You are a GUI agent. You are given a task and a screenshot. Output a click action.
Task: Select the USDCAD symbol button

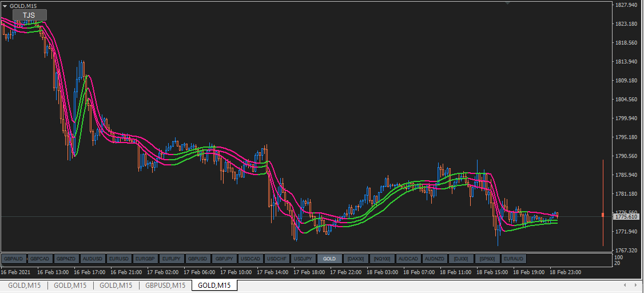pos(251,259)
